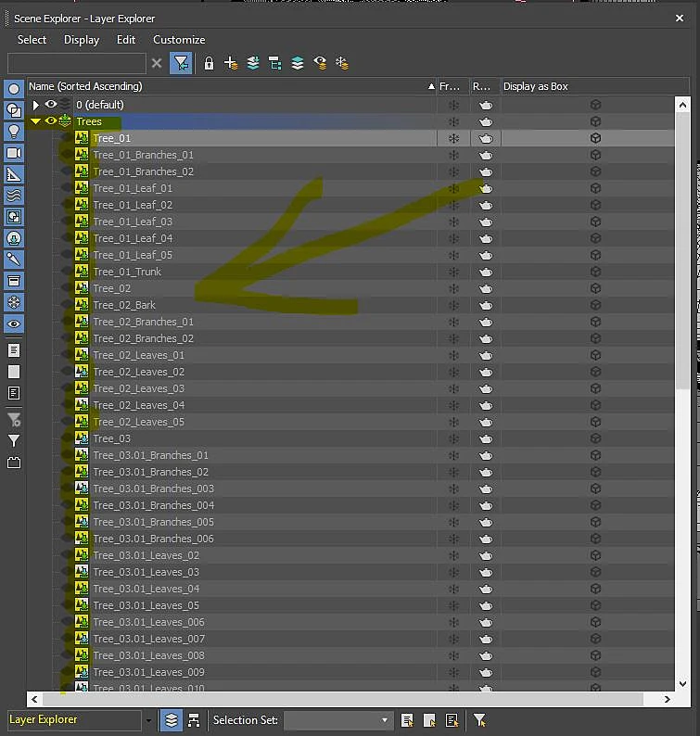This screenshot has width=700, height=736.
Task: Click the Display None sidebar icon
Action: [x=14, y=372]
